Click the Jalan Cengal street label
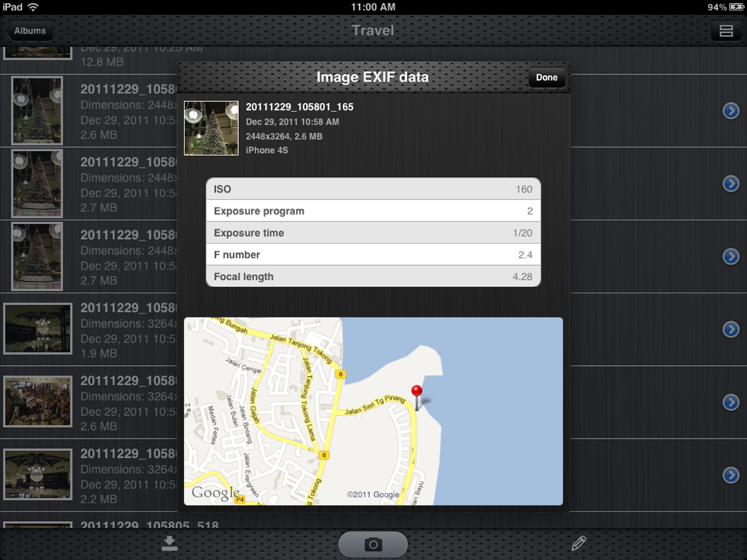 (244, 365)
